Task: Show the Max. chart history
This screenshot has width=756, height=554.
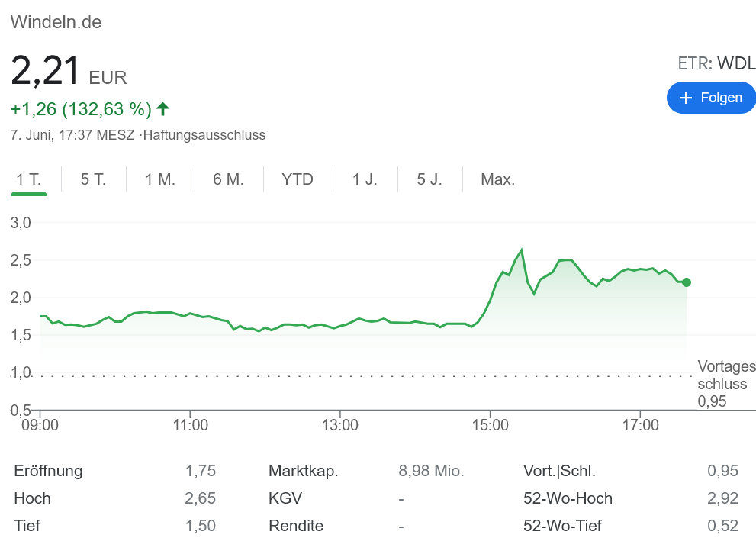Action: point(497,179)
